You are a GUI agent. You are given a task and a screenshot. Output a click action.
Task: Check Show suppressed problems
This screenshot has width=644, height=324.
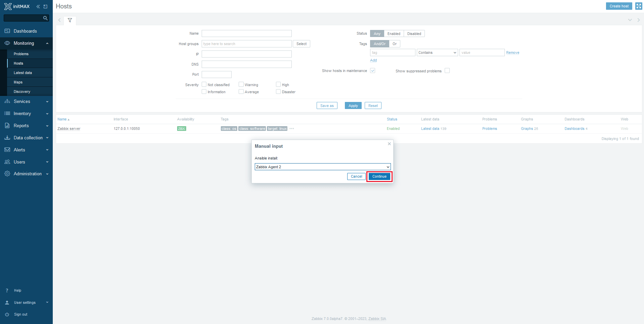coord(447,71)
